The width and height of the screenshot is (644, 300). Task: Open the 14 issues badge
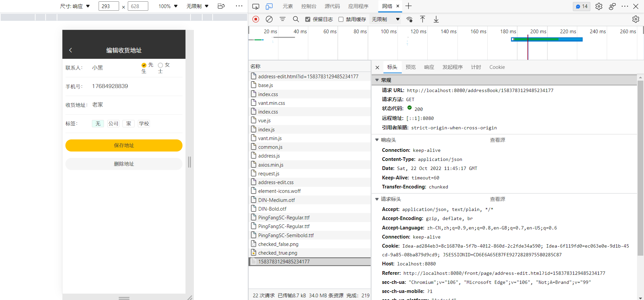coord(582,6)
